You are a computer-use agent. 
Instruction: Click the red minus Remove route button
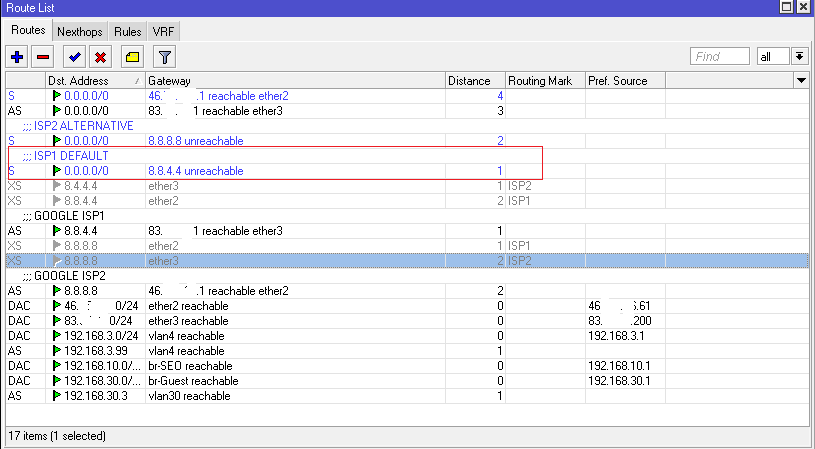42,57
